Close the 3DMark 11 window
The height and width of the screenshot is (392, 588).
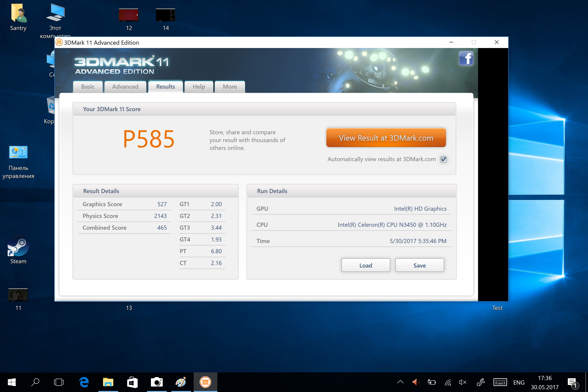(x=496, y=42)
